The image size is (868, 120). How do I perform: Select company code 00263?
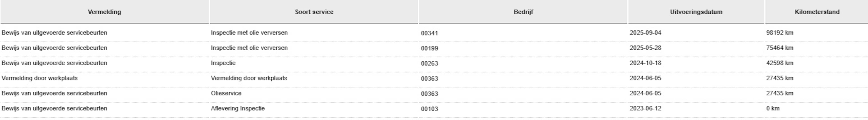[429, 63]
